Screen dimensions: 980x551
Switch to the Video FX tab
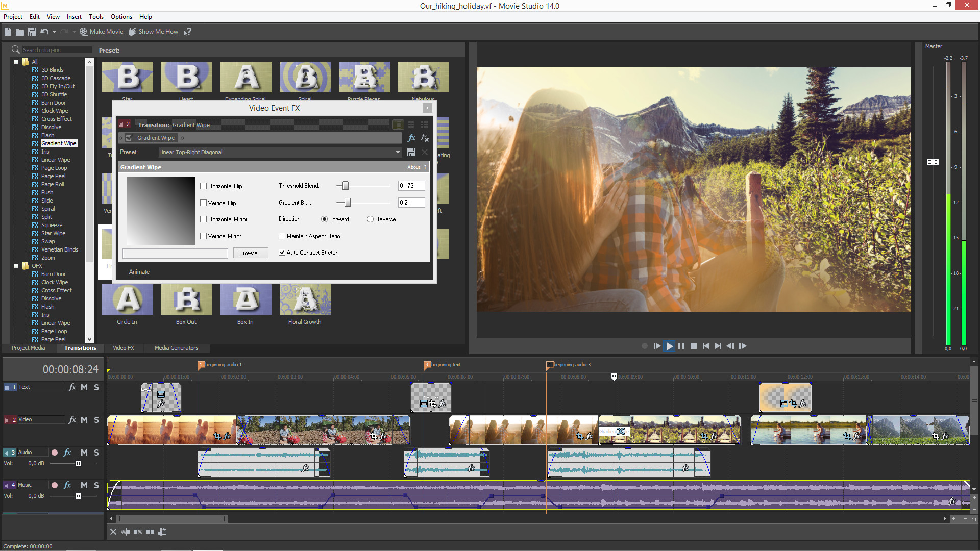(123, 347)
